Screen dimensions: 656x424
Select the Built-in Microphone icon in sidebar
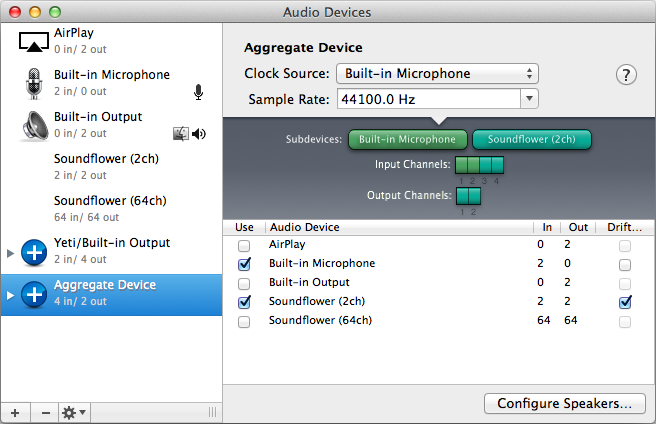tap(34, 83)
